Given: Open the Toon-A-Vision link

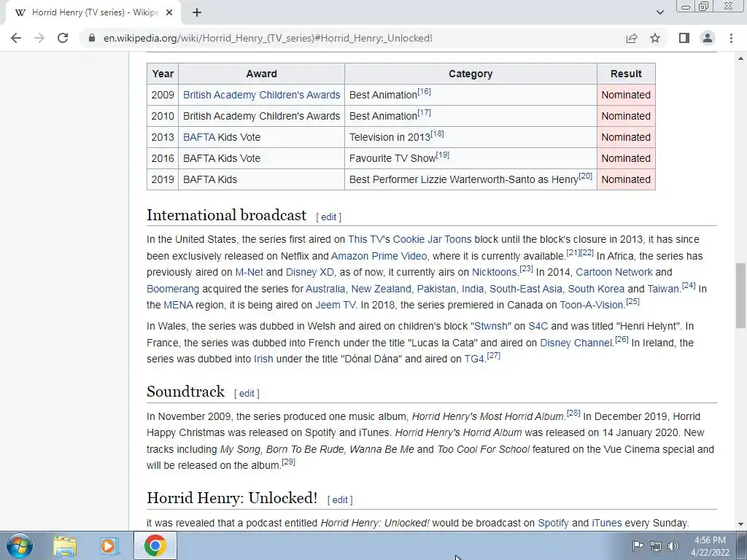Looking at the screenshot, I should coord(592,306).
